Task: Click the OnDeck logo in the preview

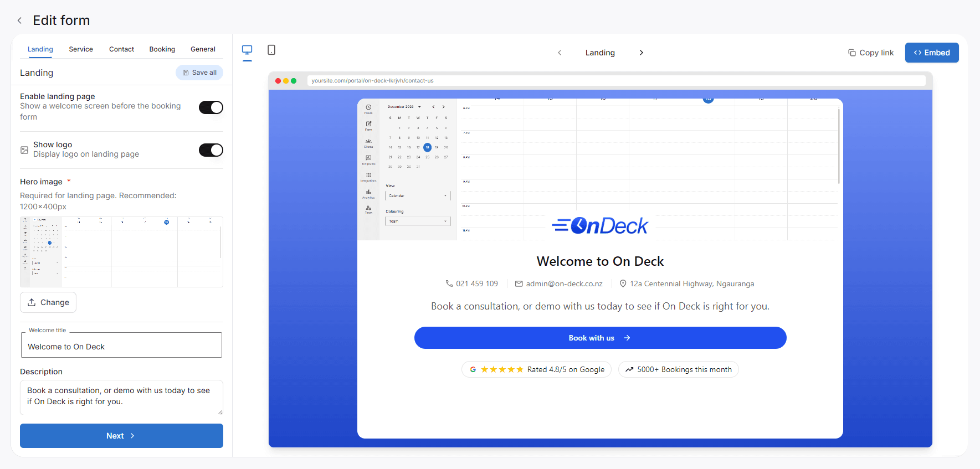Action: pyautogui.click(x=601, y=226)
